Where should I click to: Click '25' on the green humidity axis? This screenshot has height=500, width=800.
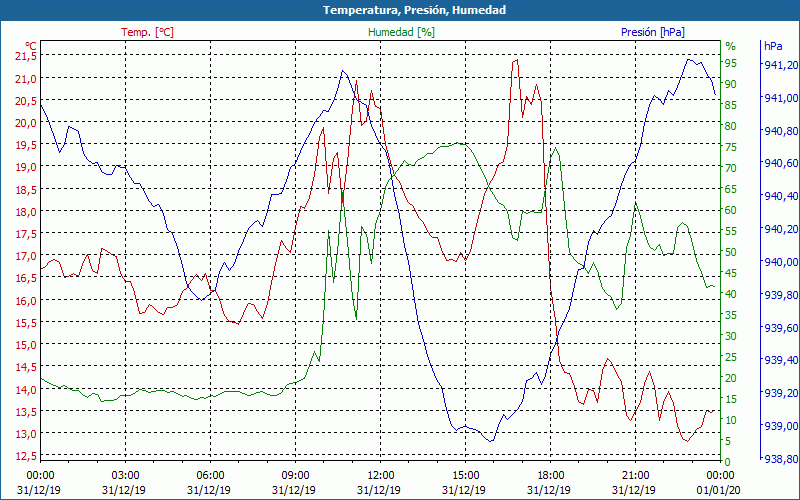(x=731, y=357)
